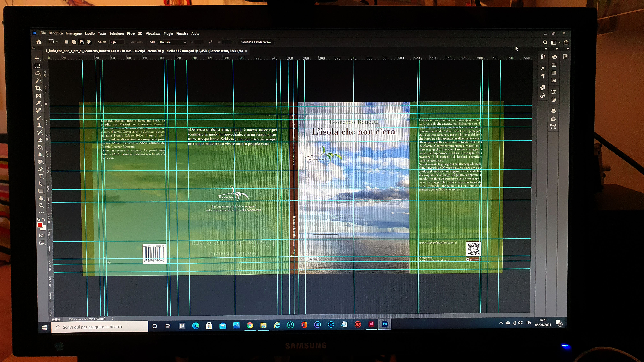Select the Eyedropper tool
644x362 pixels.
coord(38,103)
